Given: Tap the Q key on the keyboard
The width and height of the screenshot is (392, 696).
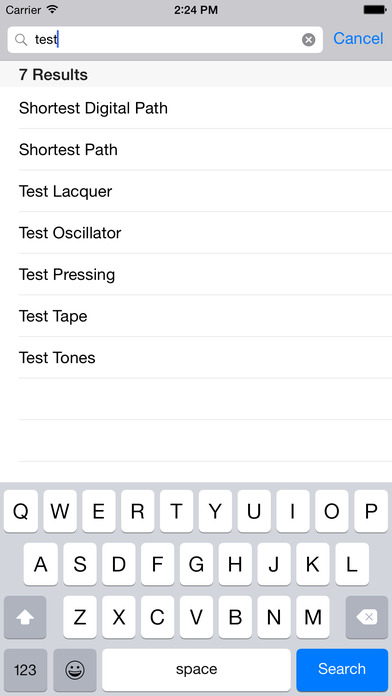Looking at the screenshot, I should point(21,511).
